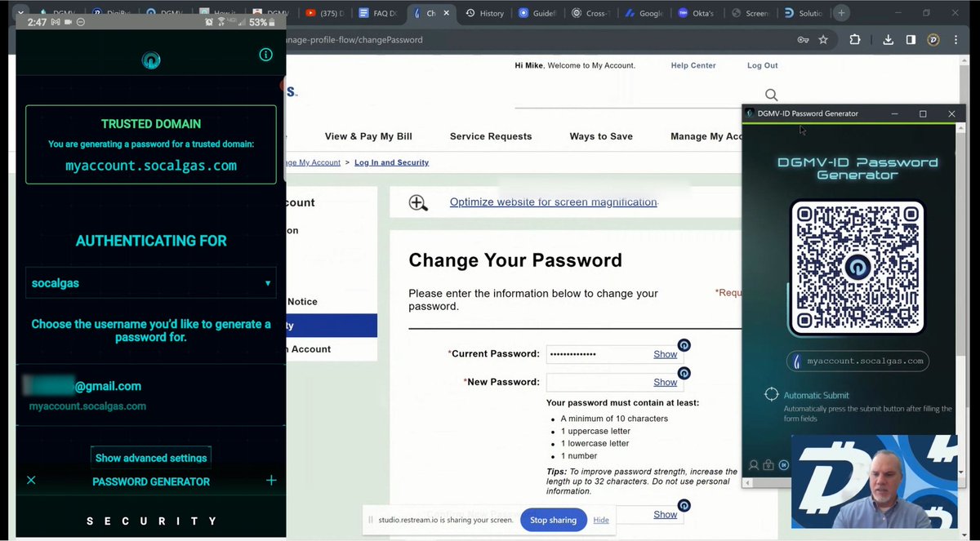Image resolution: width=980 pixels, height=541 pixels.
Task: Click the DGMV icon beside New Password field
Action: pyautogui.click(x=684, y=373)
